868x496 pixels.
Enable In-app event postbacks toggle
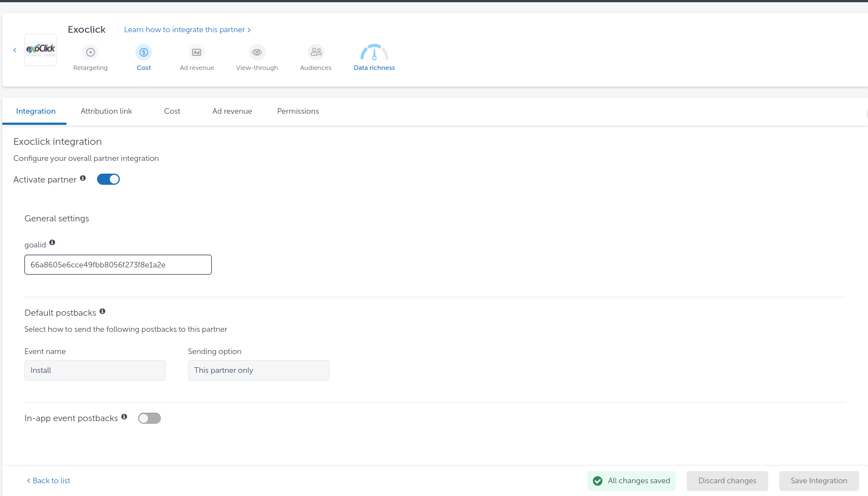149,418
